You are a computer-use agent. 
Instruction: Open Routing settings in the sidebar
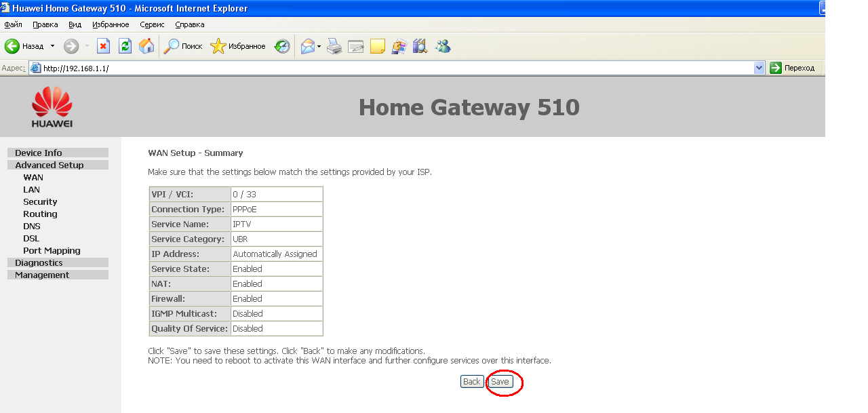tap(40, 214)
